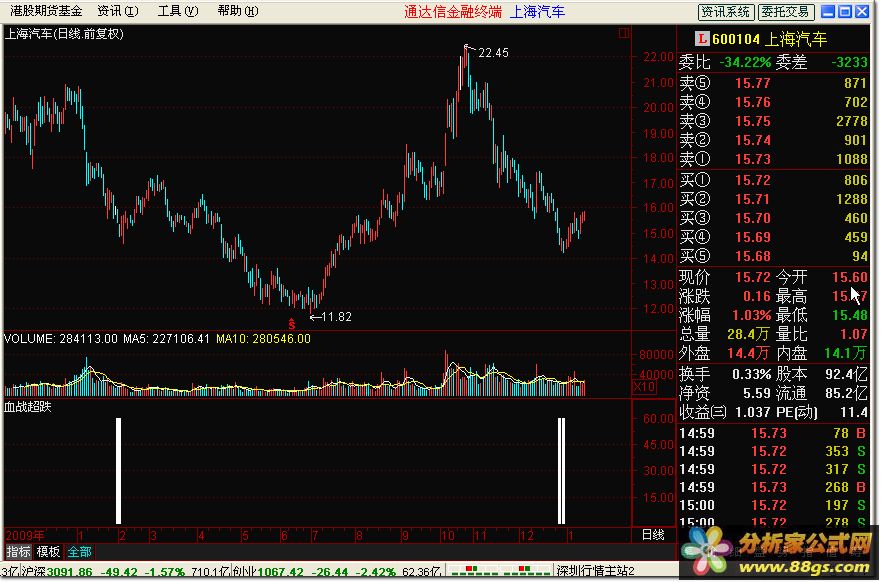Click the status bar market breadth mini chart

pos(501,572)
